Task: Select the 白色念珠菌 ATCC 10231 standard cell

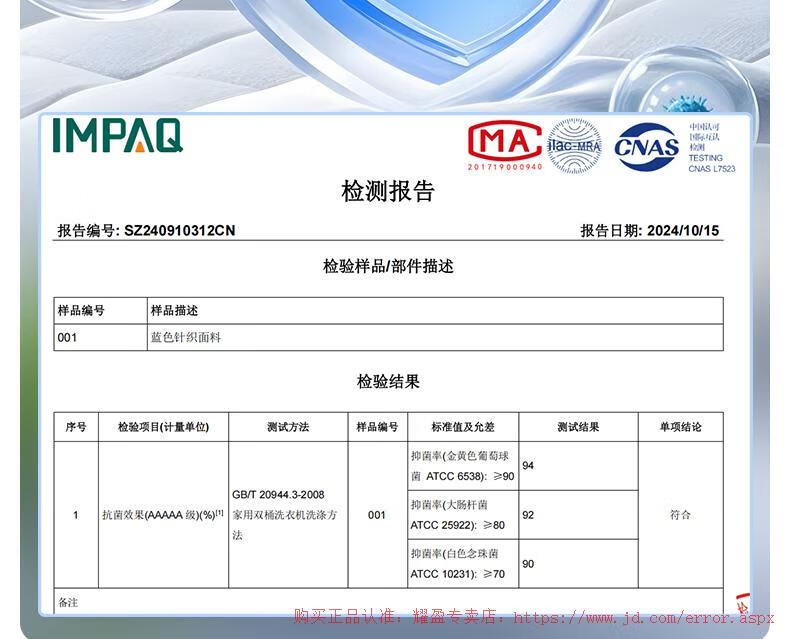Action: (x=463, y=564)
